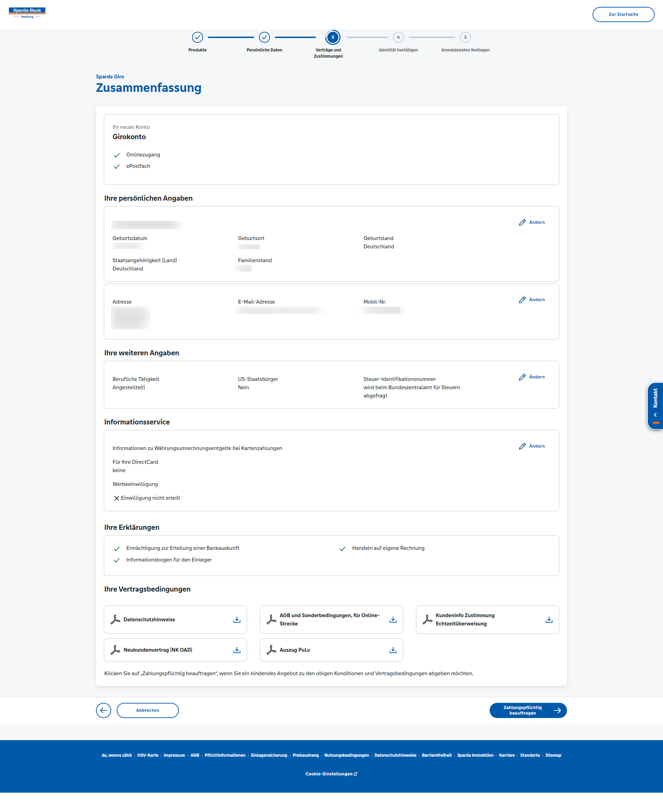Go to completed Produkte step
Screen dimensions: 663x812
tap(198, 37)
